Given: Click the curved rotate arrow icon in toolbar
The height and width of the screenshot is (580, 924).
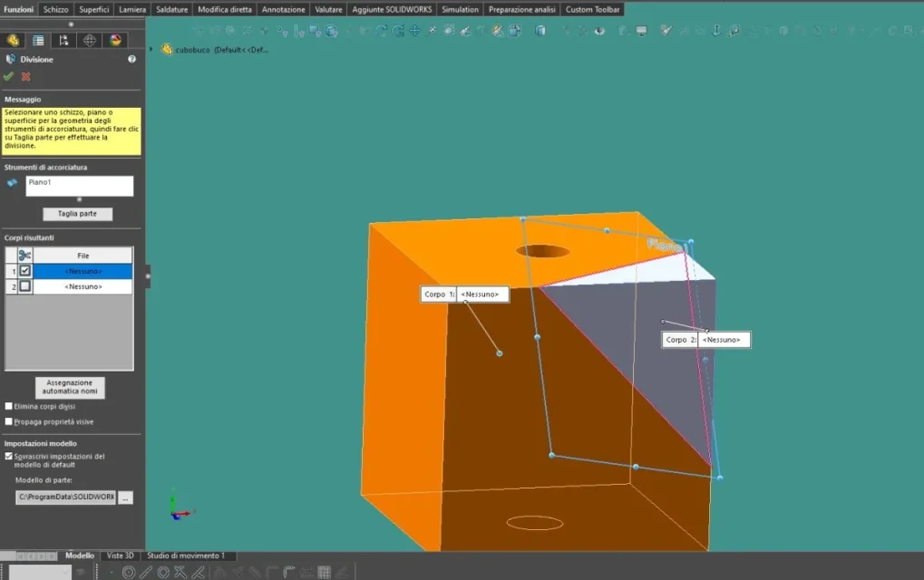Looking at the screenshot, I should [x=381, y=31].
